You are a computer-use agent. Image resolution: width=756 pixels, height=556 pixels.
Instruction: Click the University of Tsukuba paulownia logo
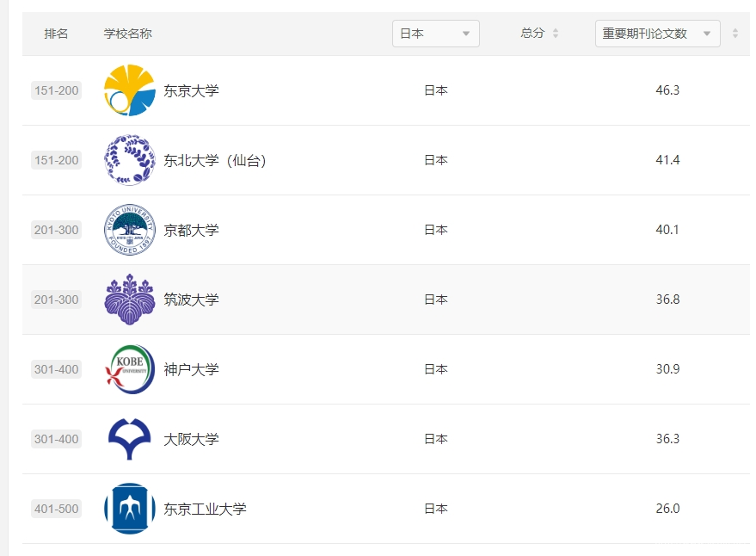(x=130, y=300)
